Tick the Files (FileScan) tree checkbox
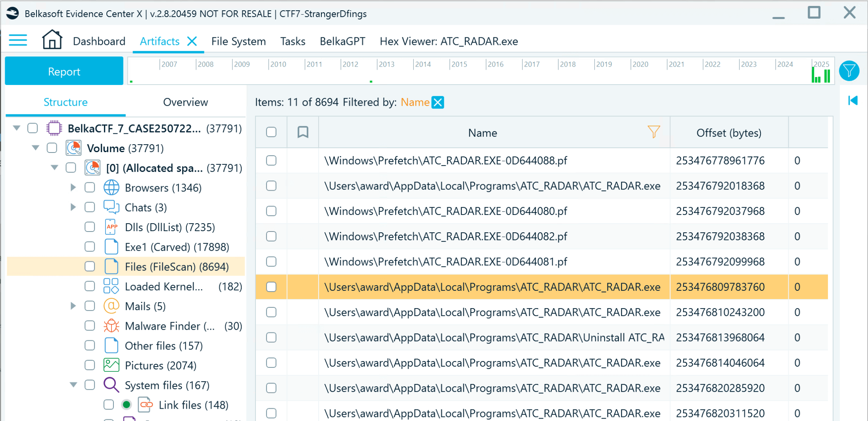 click(90, 267)
